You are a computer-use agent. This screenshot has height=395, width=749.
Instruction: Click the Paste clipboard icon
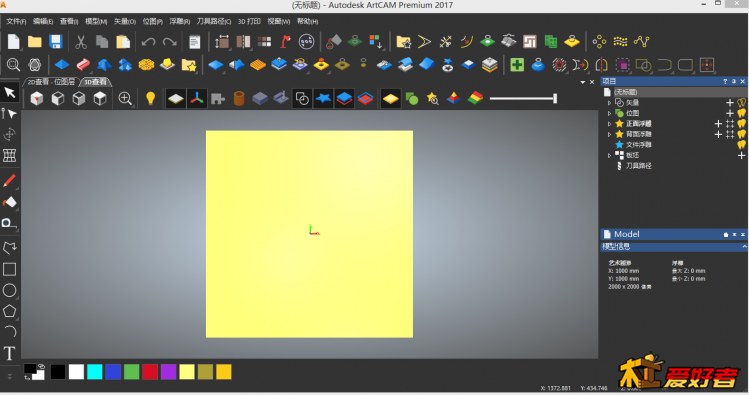pos(123,42)
